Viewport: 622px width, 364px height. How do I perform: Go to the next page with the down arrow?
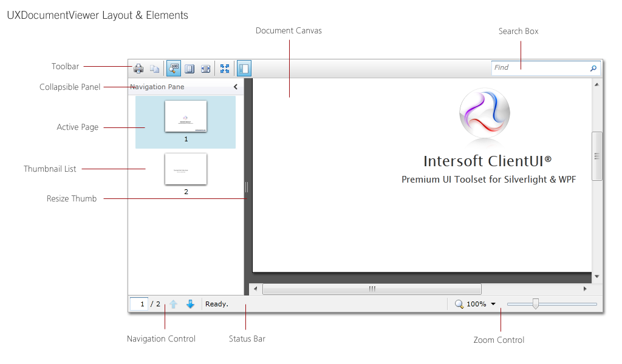coord(190,304)
